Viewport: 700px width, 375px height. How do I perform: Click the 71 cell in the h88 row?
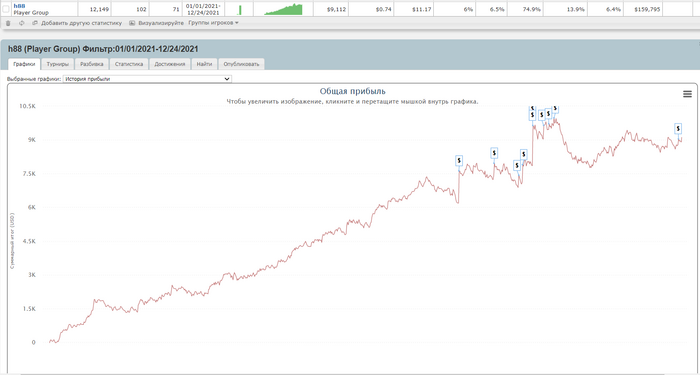coord(166,9)
